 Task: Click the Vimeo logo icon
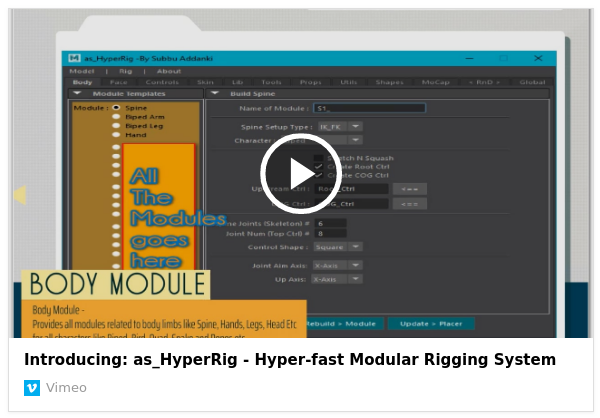point(32,388)
